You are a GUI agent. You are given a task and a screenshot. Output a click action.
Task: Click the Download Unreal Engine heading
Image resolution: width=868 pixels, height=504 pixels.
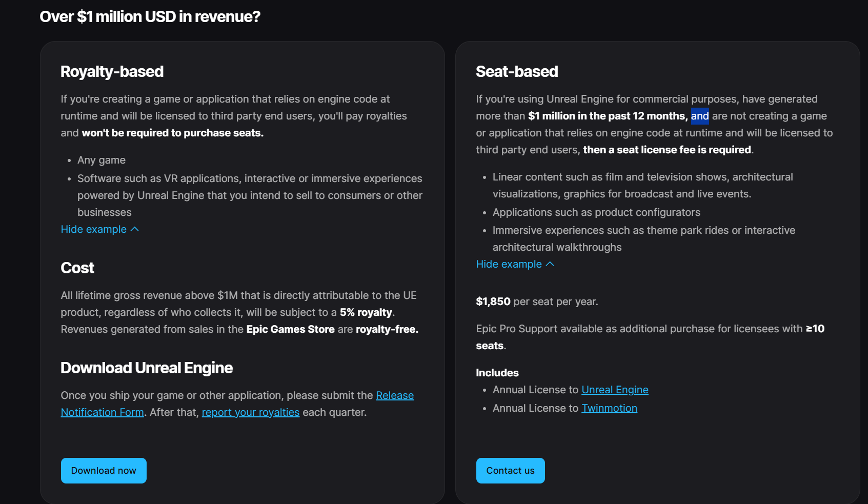(x=147, y=368)
